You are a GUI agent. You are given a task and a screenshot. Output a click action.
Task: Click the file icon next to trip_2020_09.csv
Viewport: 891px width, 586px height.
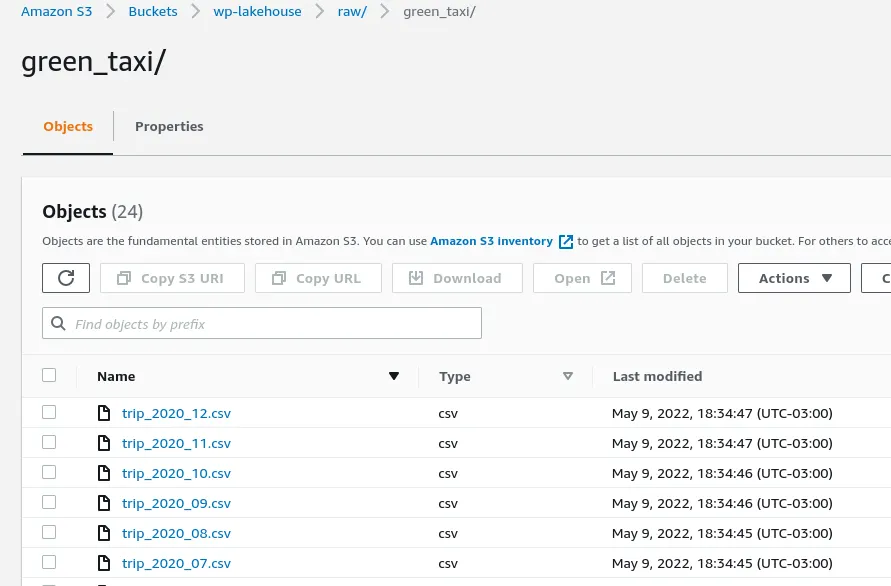tap(104, 503)
